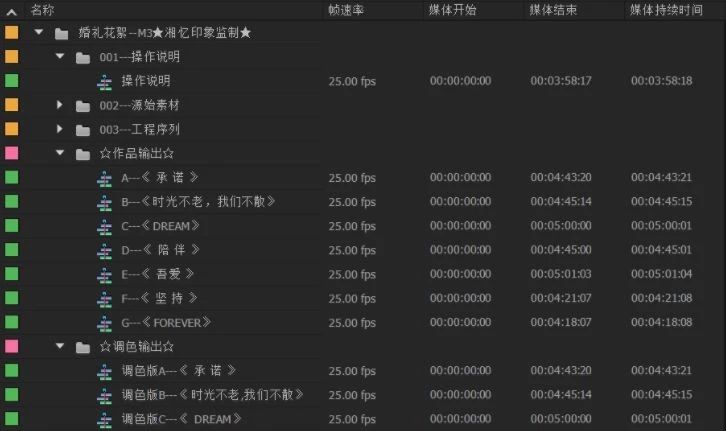Screen dimensions: 726x431
Task: Click green label swatch of A---《承诺》
Action: pyautogui.click(x=12, y=177)
